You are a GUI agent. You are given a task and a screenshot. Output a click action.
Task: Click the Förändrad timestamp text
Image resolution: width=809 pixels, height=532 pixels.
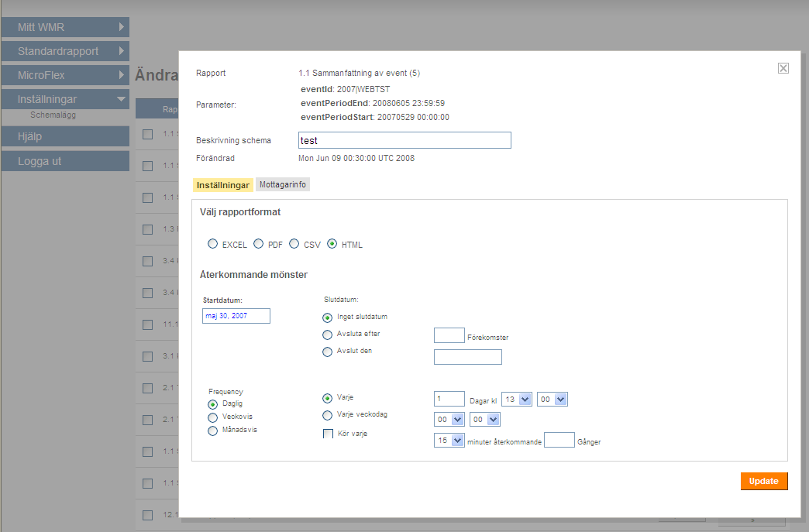point(356,158)
